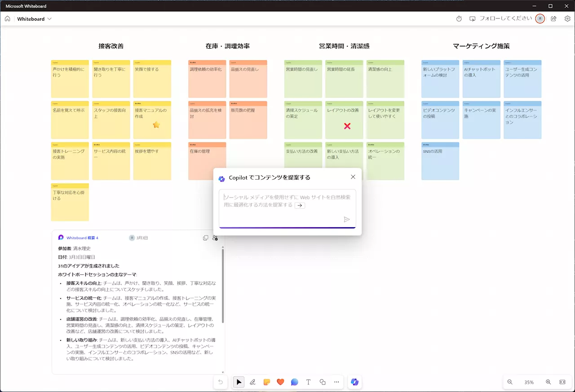Fit the board to screen
The image size is (575, 392).
click(562, 382)
